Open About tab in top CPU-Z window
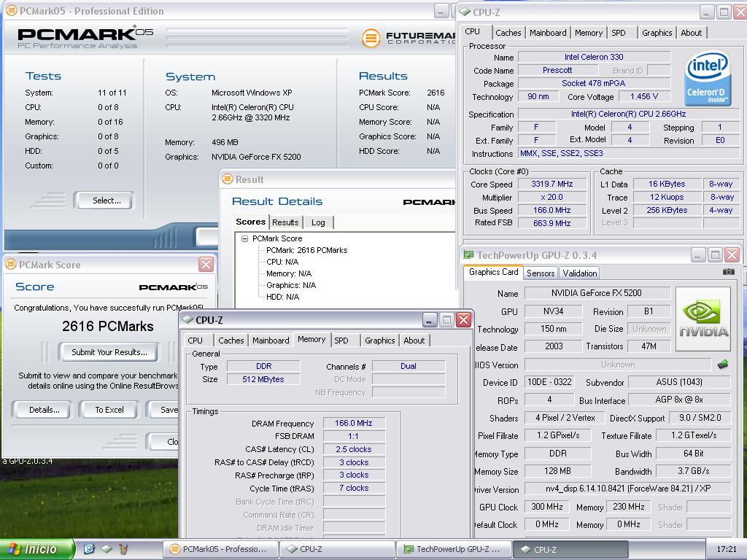Image resolution: width=747 pixels, height=560 pixels. click(691, 33)
